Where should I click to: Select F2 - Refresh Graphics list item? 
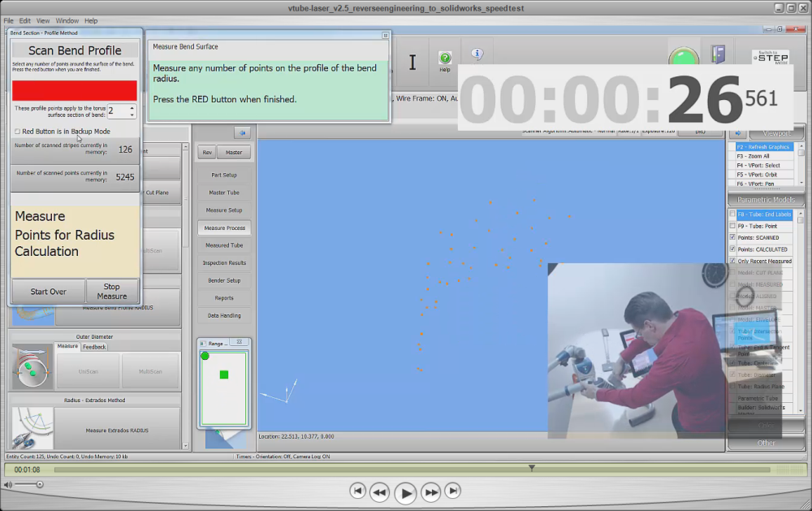(x=764, y=147)
